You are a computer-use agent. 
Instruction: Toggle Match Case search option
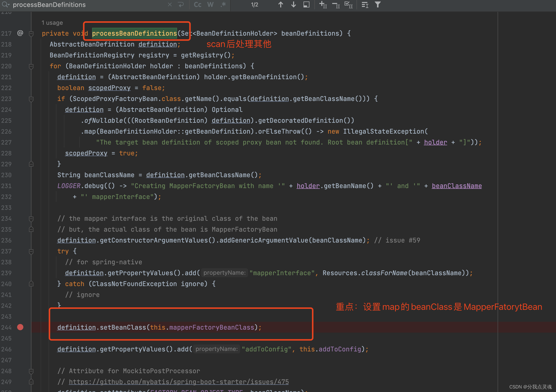coord(198,5)
